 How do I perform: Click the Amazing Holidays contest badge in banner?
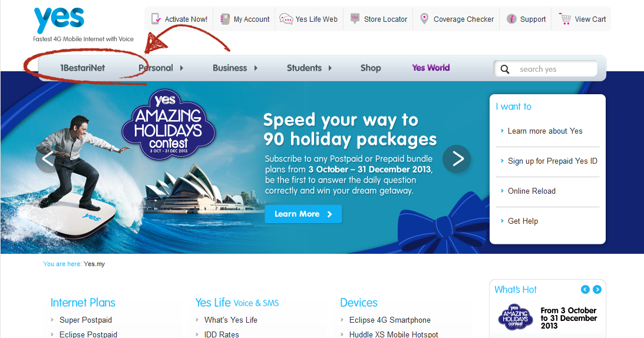(169, 125)
